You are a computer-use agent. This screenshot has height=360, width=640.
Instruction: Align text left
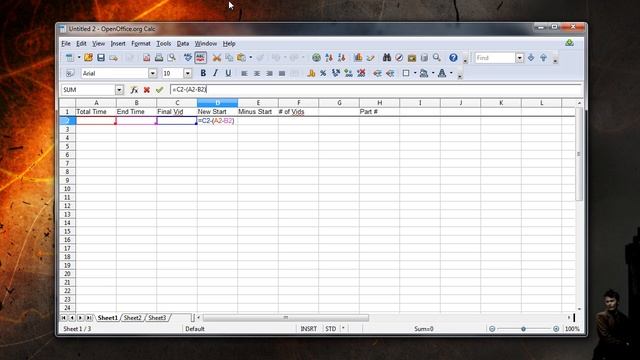pos(244,73)
